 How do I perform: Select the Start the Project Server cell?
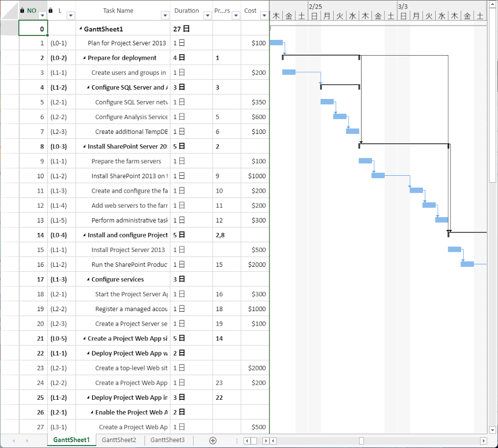123,294
